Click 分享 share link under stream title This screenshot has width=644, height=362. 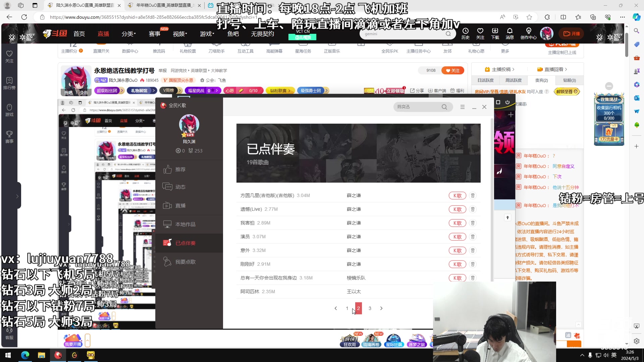tap(417, 90)
